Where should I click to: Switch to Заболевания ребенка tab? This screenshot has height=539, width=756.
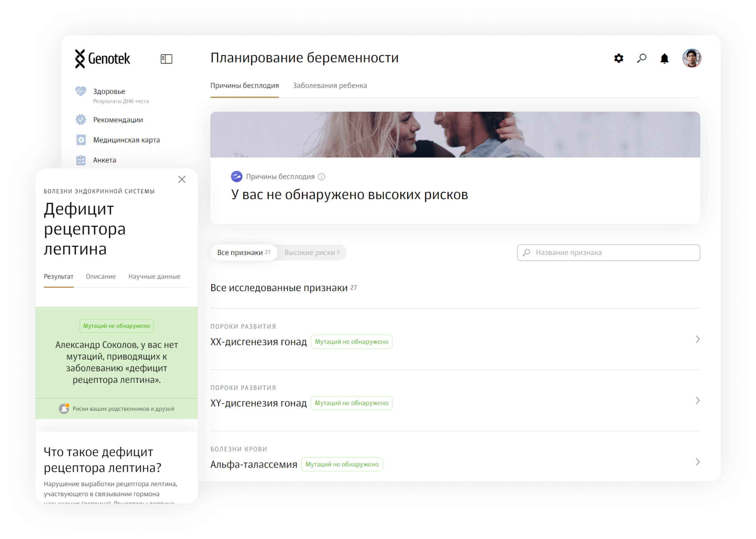(x=330, y=85)
